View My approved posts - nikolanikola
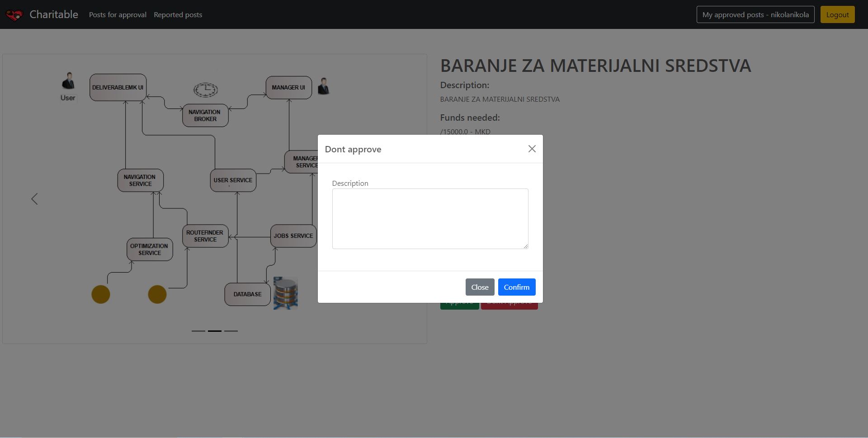Viewport: 868px width, 438px height. pyautogui.click(x=755, y=15)
